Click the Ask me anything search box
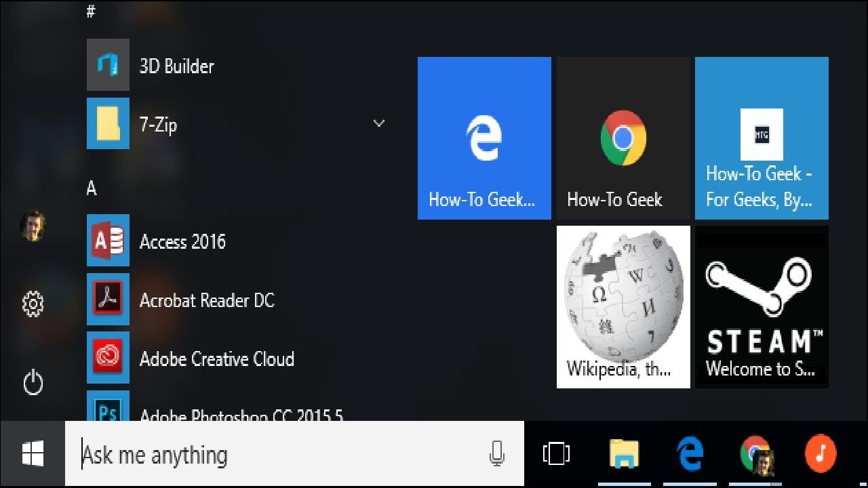Screen dimensions: 868x488 pyautogui.click(x=294, y=453)
